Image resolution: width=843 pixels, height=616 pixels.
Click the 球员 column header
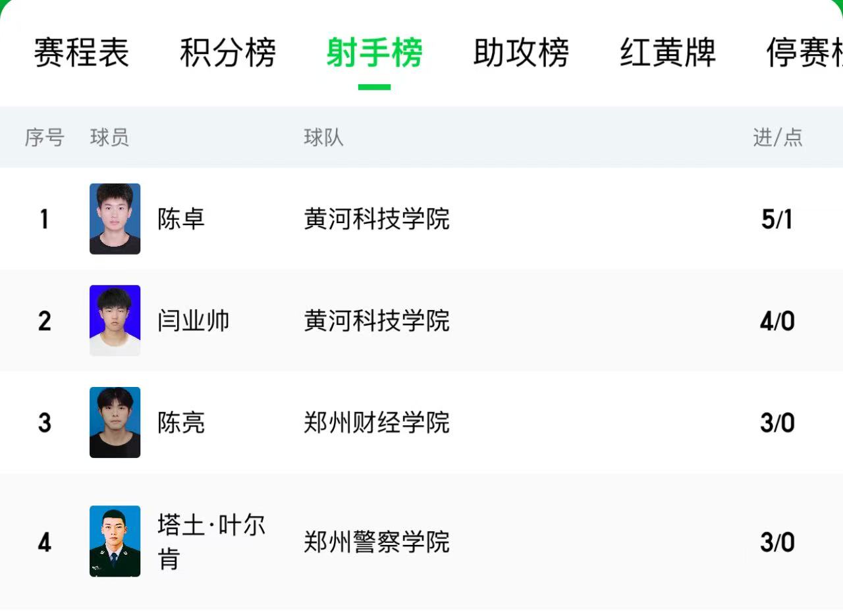coord(109,138)
